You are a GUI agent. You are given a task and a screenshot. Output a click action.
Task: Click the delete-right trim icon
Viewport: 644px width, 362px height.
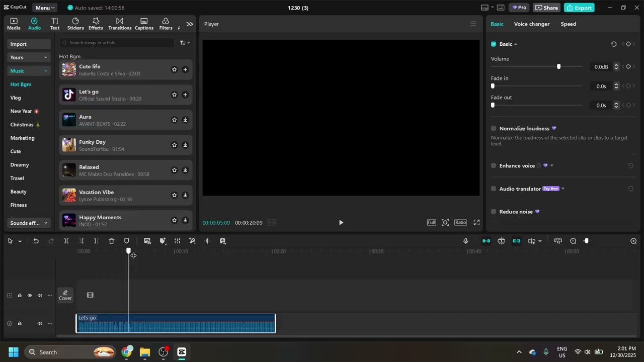tap(97, 241)
